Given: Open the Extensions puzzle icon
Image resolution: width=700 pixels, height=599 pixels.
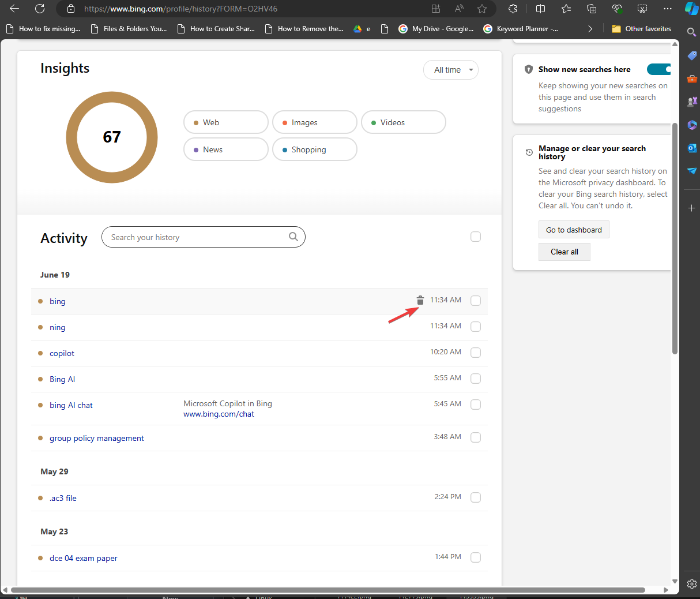Looking at the screenshot, I should tap(513, 9).
